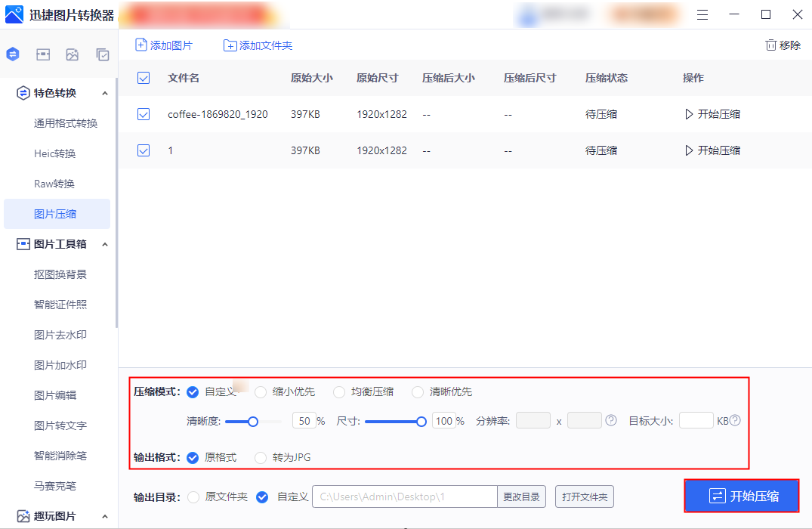Image resolution: width=812 pixels, height=529 pixels.
Task: Click the big blue 开始压缩 button
Action: [742, 496]
